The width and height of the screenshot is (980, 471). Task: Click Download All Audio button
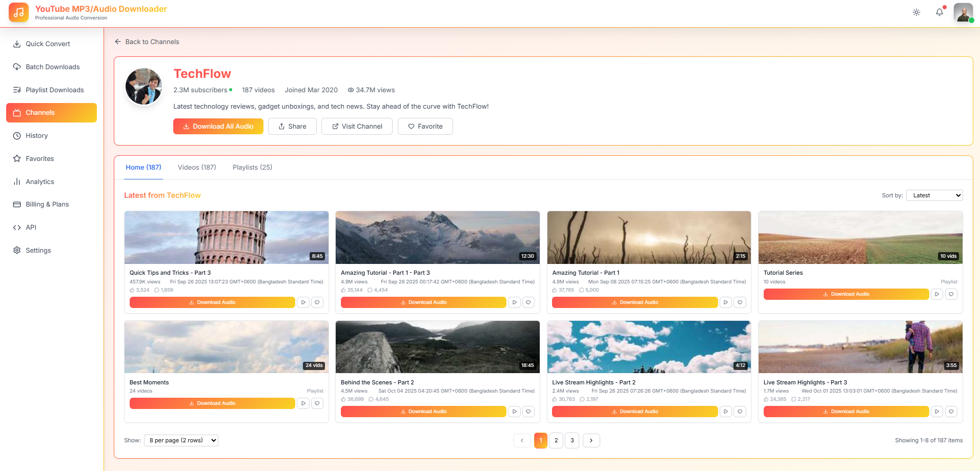coord(218,127)
